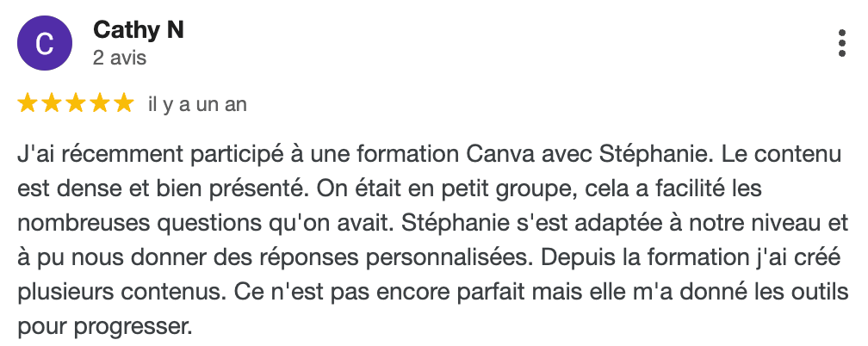Open Cathy N's reviewer profile name
Screen dimensions: 868x346
pos(138,31)
